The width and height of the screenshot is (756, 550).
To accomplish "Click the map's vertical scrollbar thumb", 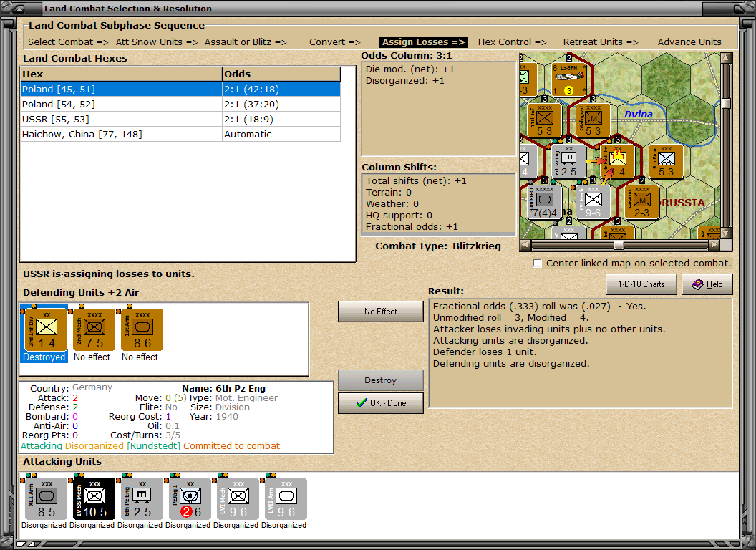I will tap(726, 103).
